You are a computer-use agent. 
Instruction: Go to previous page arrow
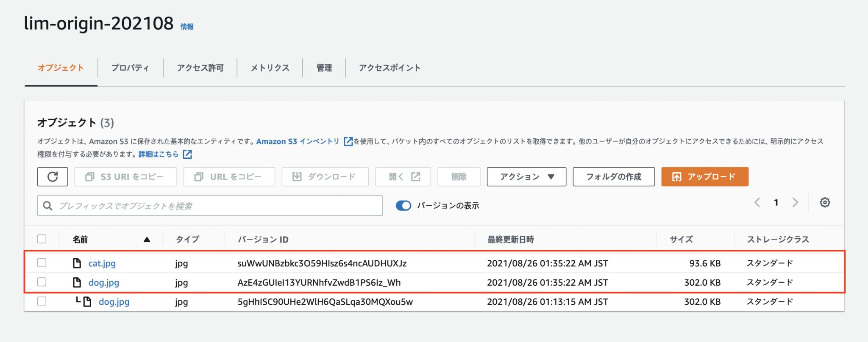tap(757, 202)
